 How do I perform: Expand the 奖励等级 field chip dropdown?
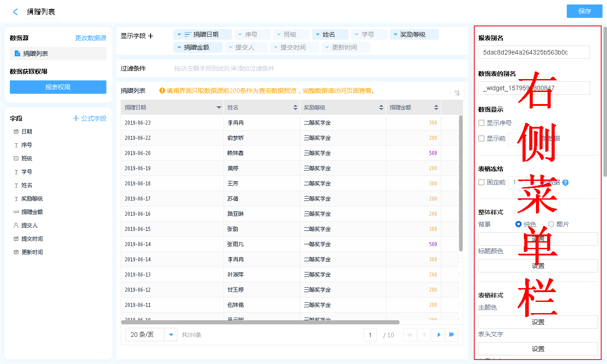click(395, 34)
